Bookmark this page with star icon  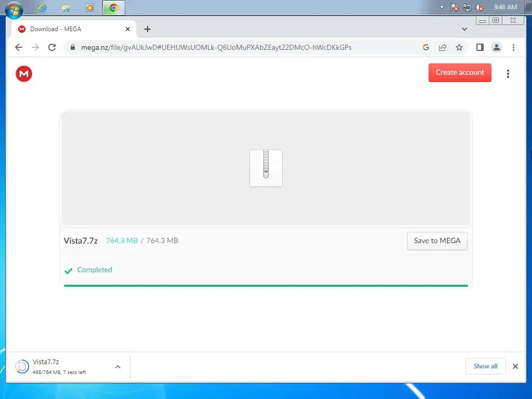(x=459, y=47)
